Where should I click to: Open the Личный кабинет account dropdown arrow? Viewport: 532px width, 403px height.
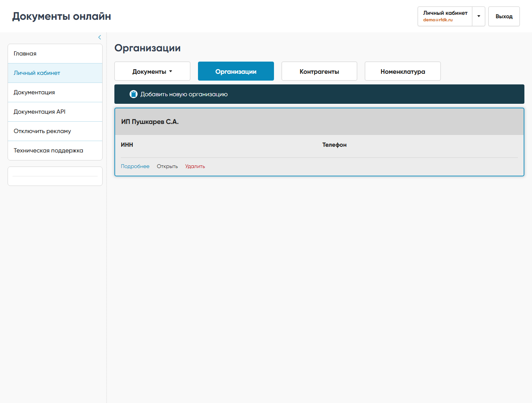click(x=479, y=16)
